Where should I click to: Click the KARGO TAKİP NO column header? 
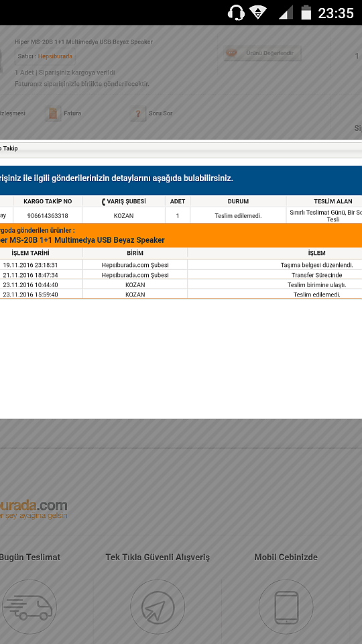tap(48, 201)
